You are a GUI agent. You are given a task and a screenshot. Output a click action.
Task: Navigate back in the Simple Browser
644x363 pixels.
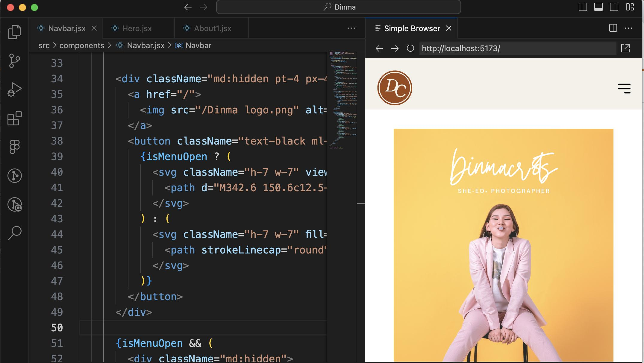pos(379,48)
